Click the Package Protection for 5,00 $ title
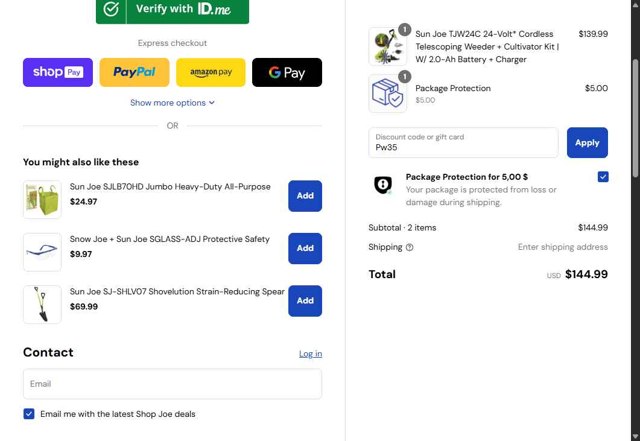This screenshot has height=441, width=640. click(x=467, y=177)
